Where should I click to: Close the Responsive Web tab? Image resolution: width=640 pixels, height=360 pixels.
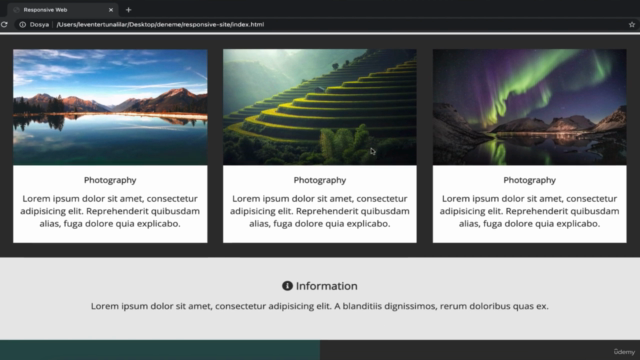point(111,10)
